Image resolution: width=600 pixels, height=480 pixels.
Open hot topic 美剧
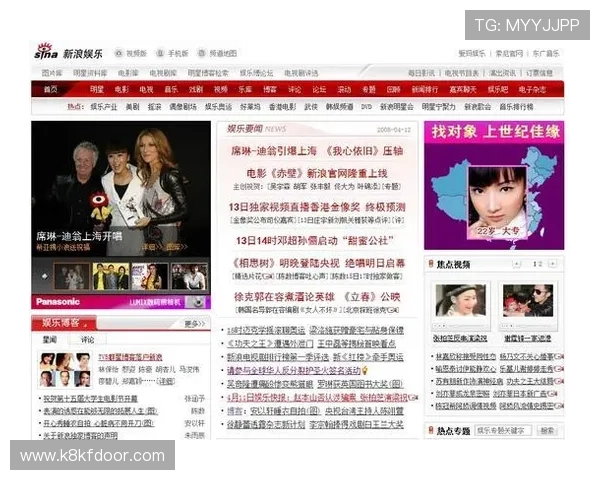click(x=133, y=107)
